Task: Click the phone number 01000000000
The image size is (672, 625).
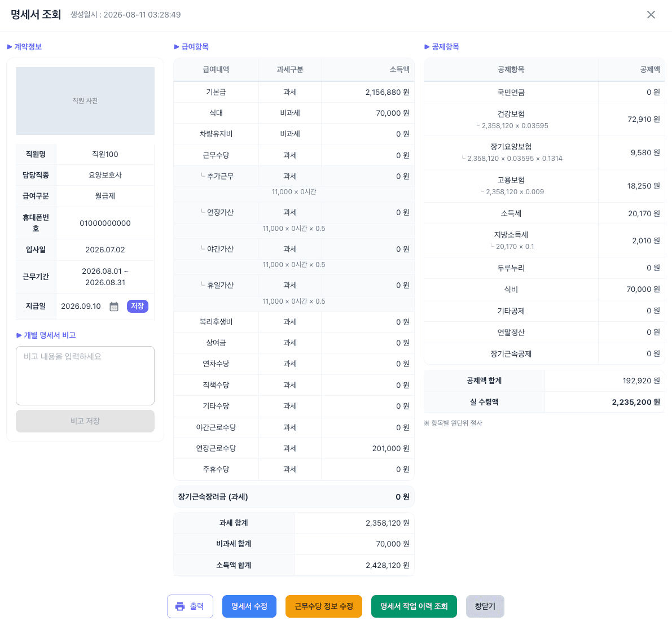Action: coord(105,223)
